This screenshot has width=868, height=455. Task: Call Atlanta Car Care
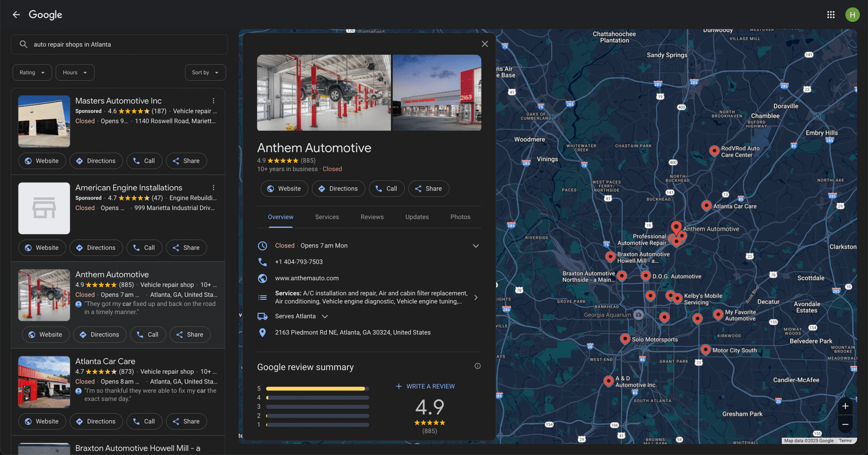click(x=144, y=421)
